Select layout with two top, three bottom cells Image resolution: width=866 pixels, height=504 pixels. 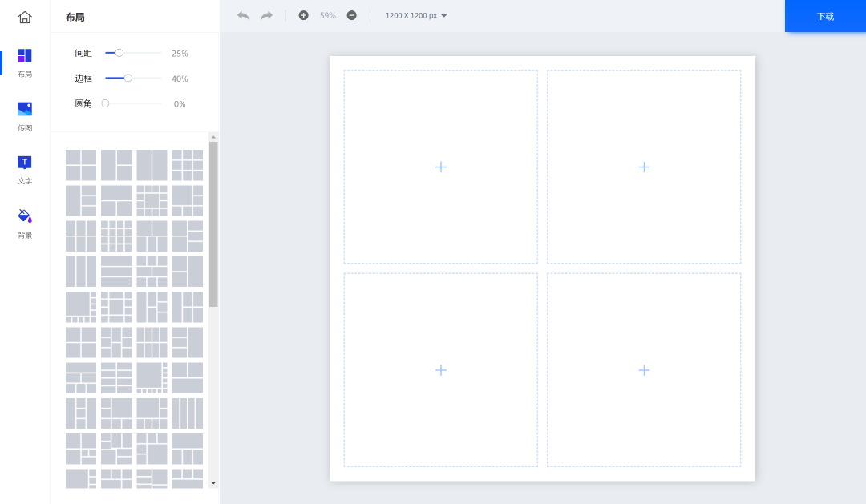pyautogui.click(x=152, y=236)
